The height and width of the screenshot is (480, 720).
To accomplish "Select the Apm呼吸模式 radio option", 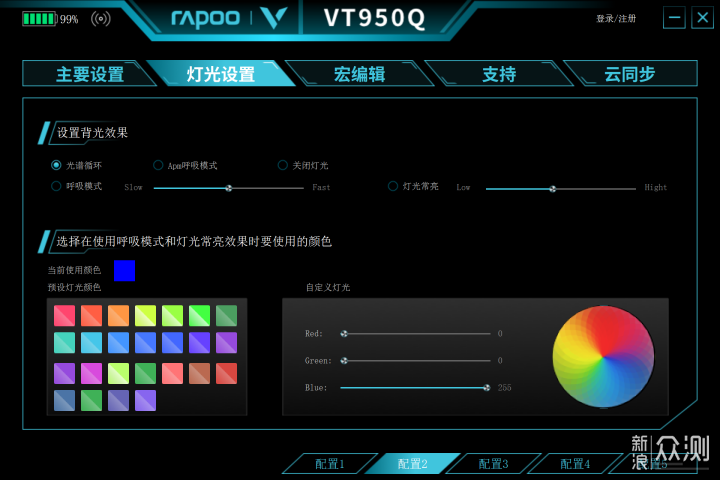I will coord(158,165).
